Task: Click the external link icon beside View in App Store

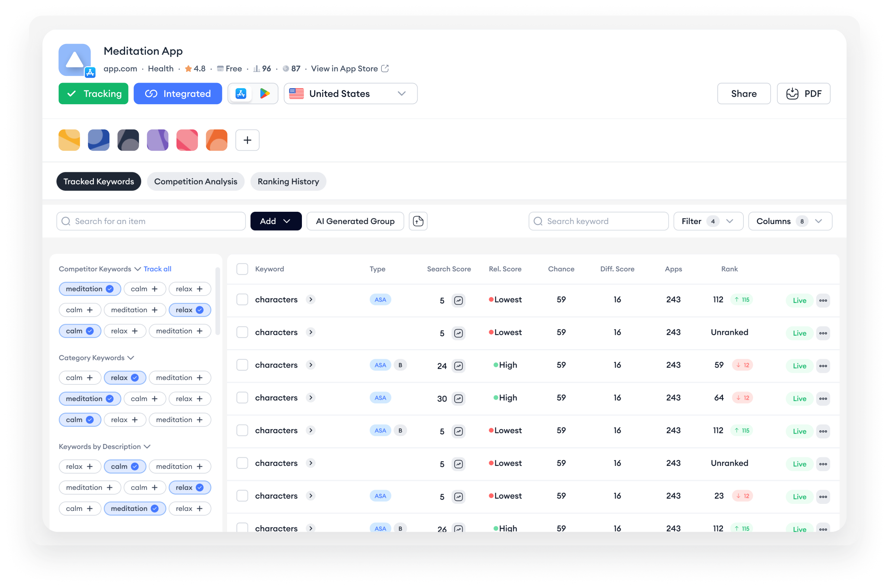Action: [385, 68]
